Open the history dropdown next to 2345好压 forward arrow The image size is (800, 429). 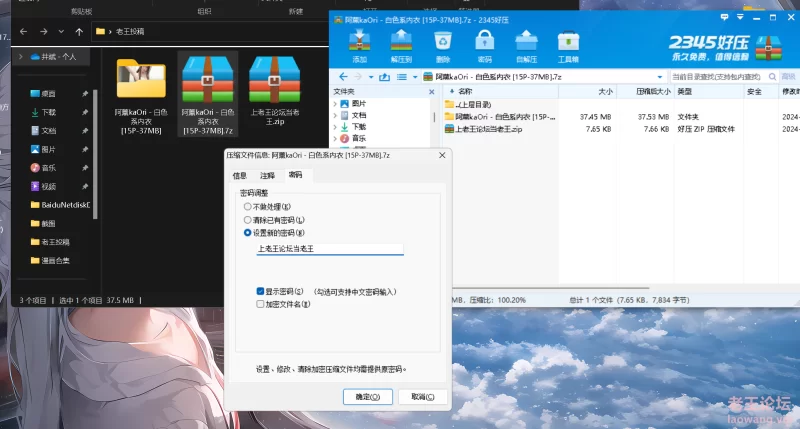pyautogui.click(x=371, y=77)
